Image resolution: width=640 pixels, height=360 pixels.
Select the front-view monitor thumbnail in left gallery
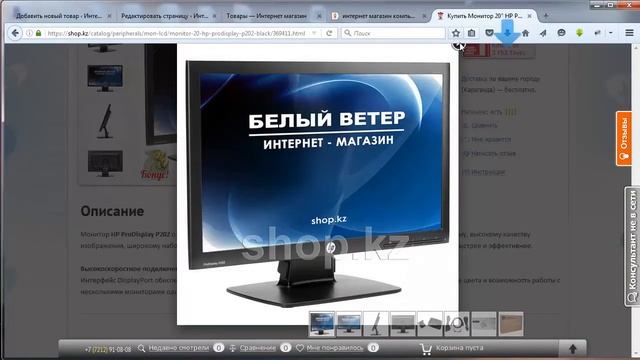point(104,78)
